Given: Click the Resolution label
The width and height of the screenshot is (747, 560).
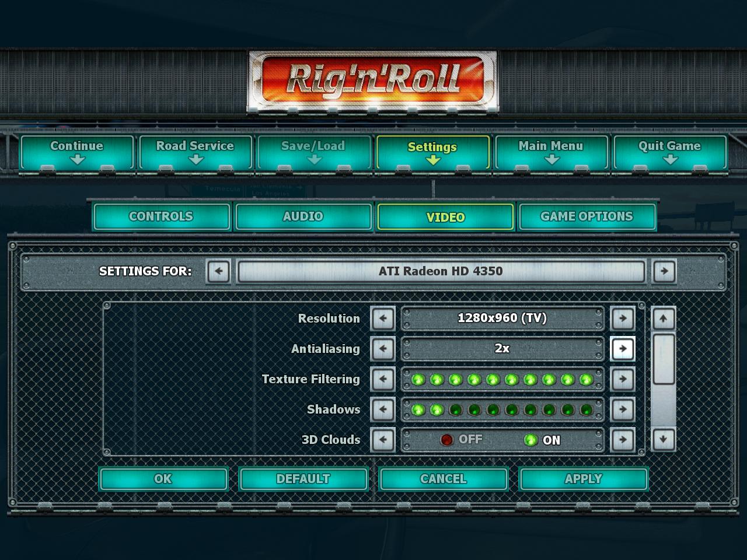Looking at the screenshot, I should coord(329,318).
